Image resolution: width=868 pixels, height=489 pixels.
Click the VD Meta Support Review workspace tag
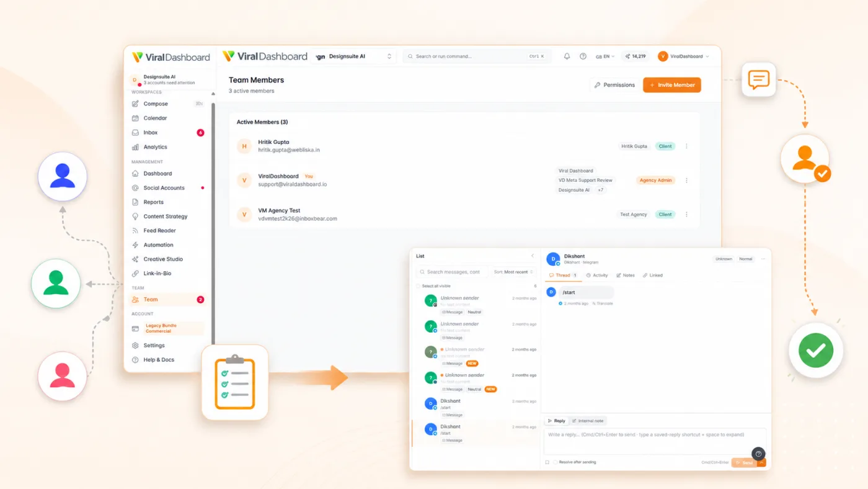tap(585, 181)
